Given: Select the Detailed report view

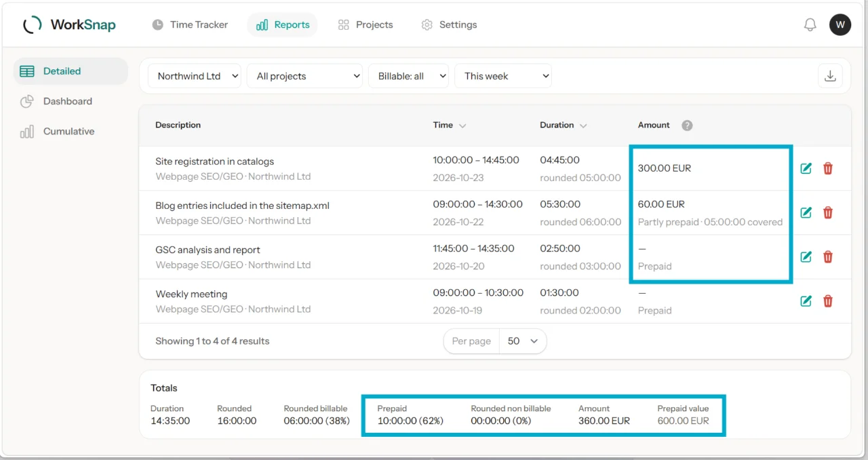Looking at the screenshot, I should [71, 71].
